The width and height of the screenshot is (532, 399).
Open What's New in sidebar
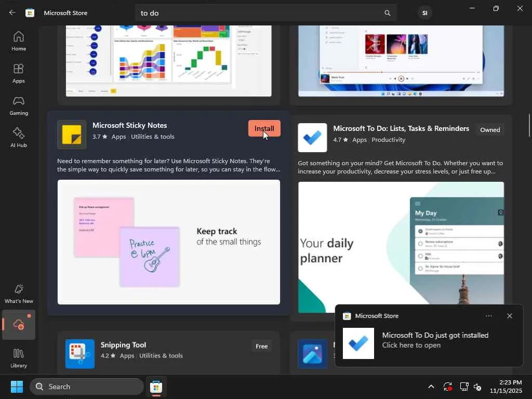(x=19, y=294)
